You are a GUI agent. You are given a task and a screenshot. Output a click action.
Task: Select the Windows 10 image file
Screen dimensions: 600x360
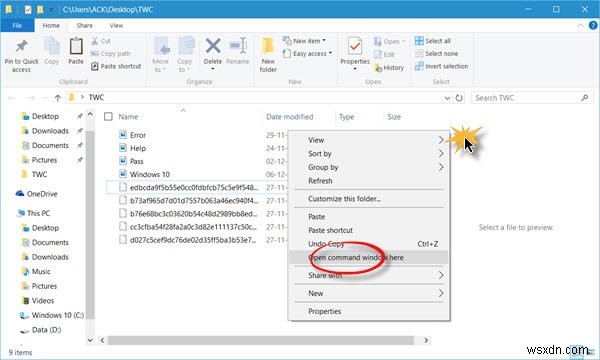pyautogui.click(x=144, y=174)
